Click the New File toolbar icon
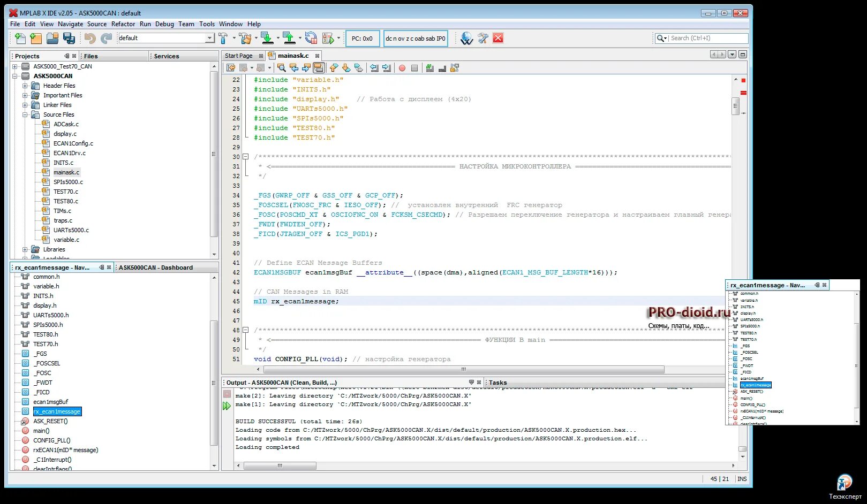 click(20, 38)
